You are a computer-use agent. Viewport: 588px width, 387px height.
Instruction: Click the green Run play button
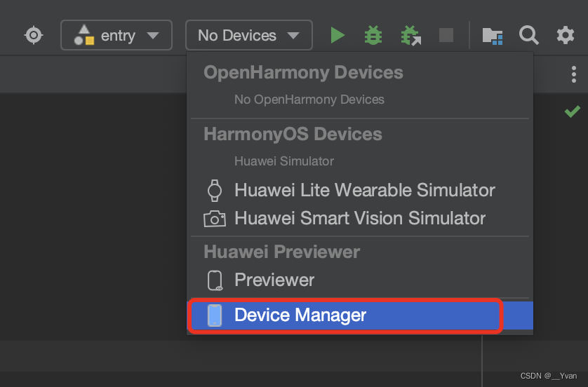pyautogui.click(x=338, y=35)
